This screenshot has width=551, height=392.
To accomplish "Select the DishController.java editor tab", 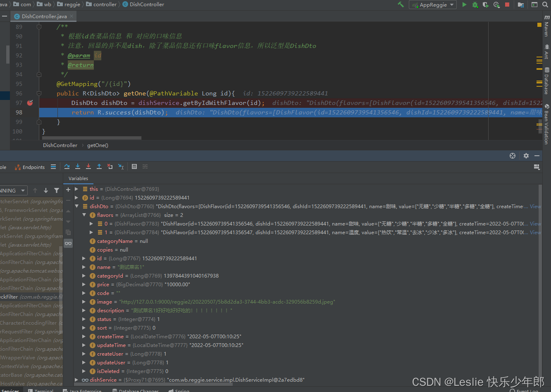I will pyautogui.click(x=44, y=17).
